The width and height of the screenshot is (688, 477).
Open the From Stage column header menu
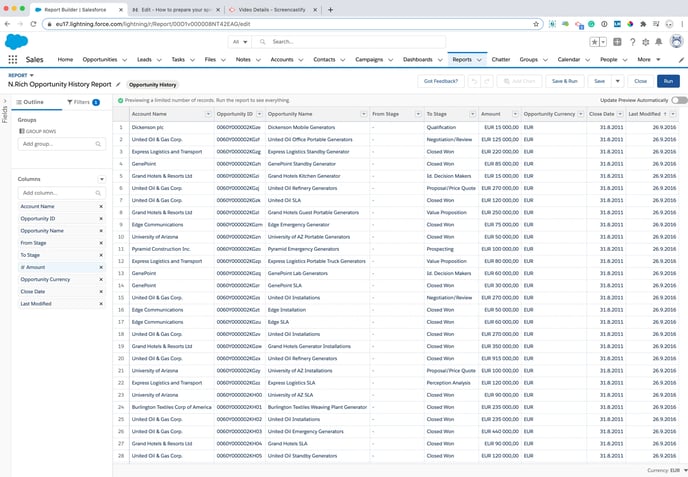coord(418,114)
